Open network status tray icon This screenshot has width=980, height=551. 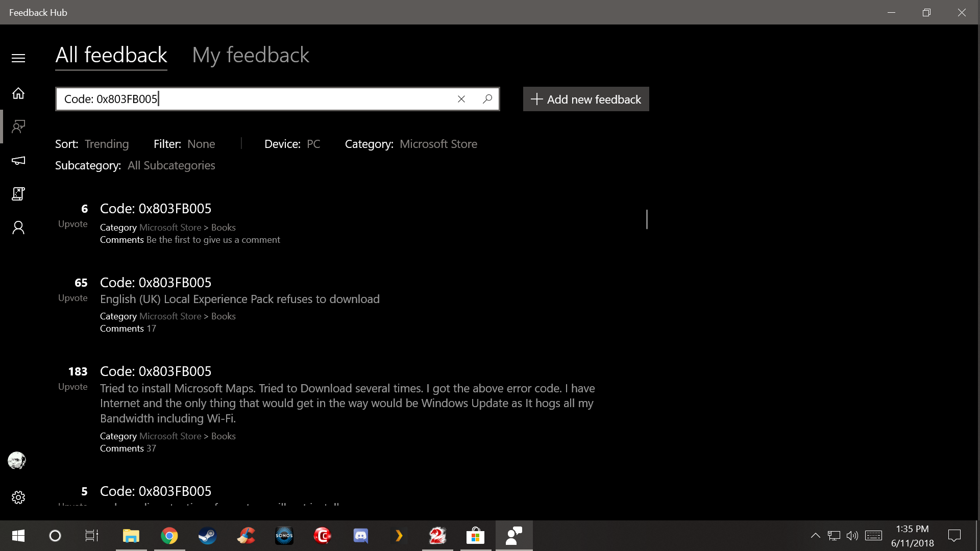[834, 536]
